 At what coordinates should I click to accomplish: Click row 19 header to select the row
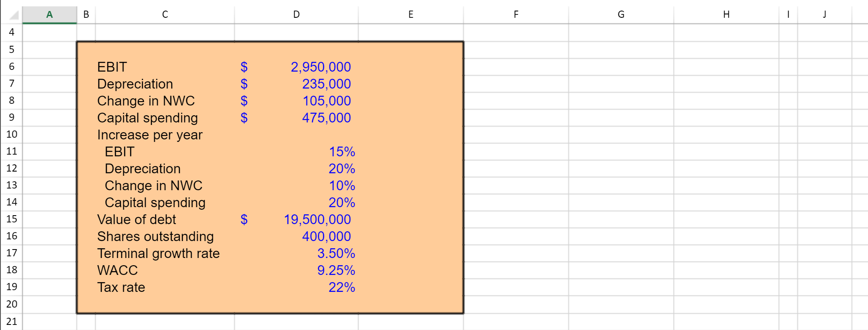(x=12, y=287)
